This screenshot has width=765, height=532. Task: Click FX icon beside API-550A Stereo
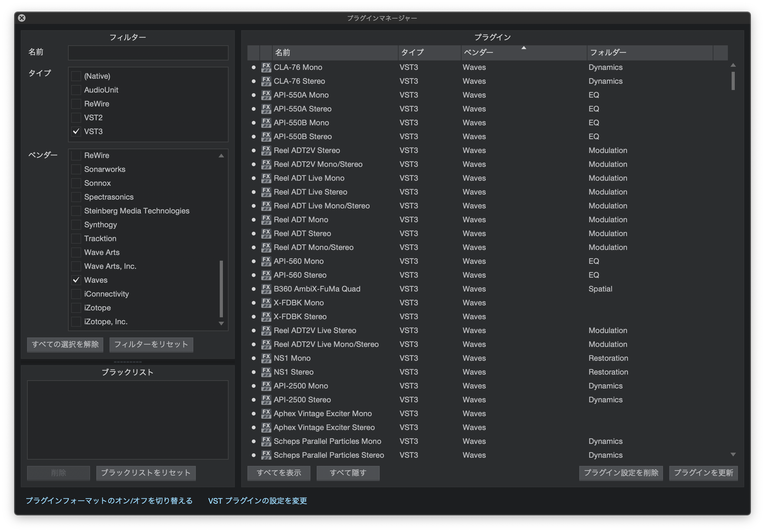[x=266, y=109]
